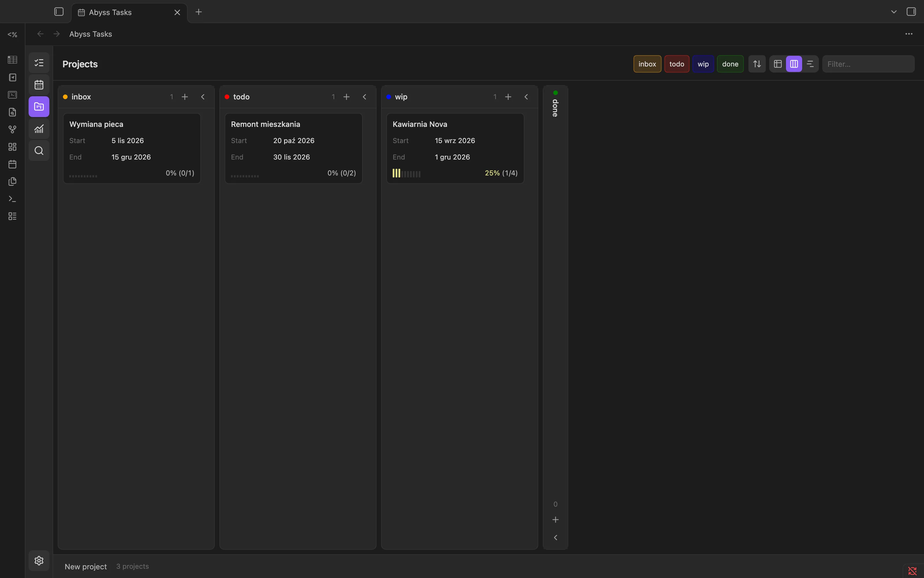Collapse the inbox column
This screenshot has height=578, width=924.
pyautogui.click(x=203, y=97)
